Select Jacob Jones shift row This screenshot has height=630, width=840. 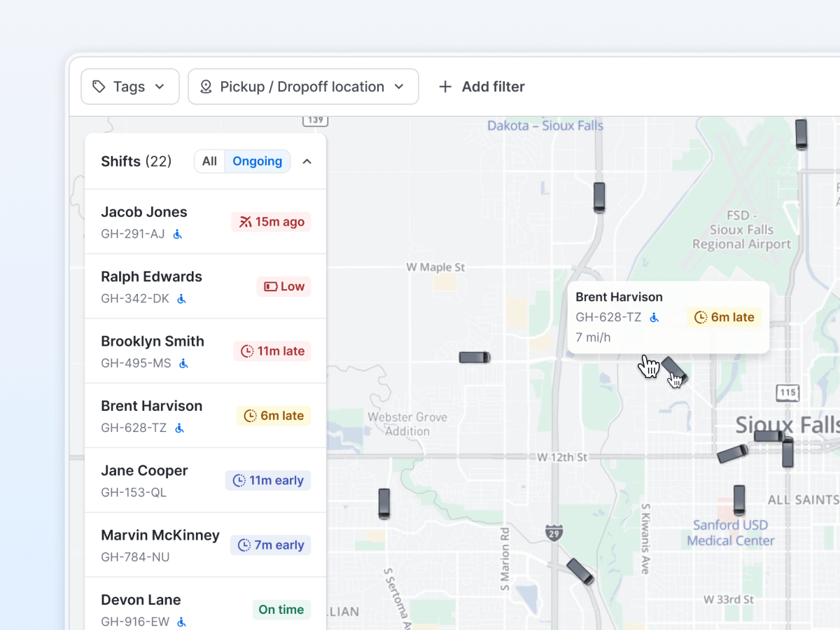[206, 222]
